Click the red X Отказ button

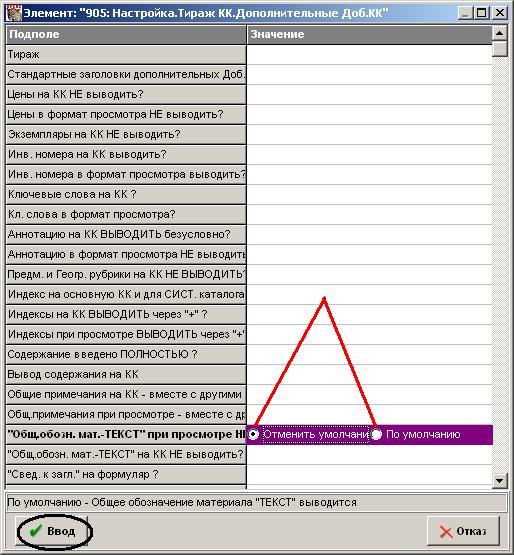[463, 531]
